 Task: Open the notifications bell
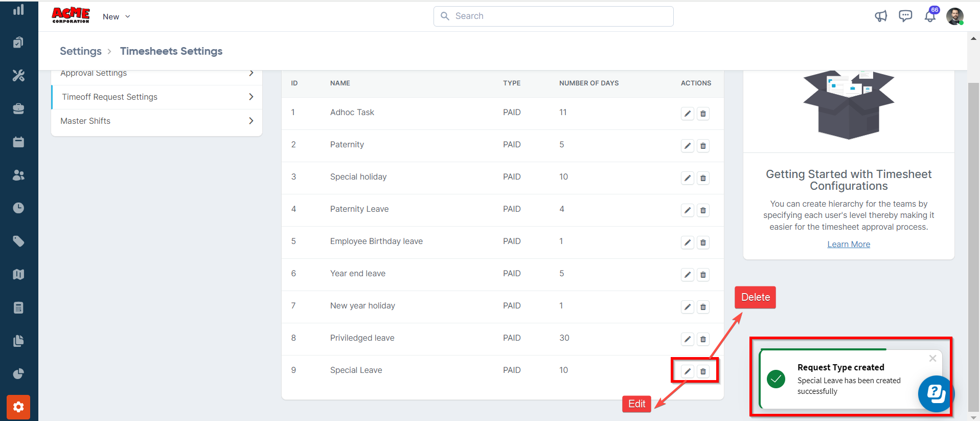[x=930, y=16]
